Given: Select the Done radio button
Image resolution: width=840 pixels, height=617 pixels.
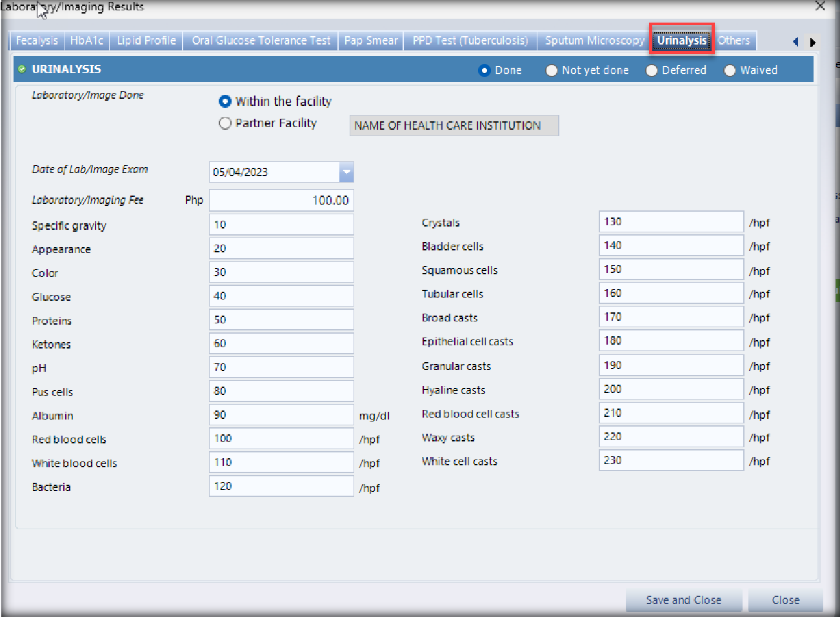Looking at the screenshot, I should (485, 70).
